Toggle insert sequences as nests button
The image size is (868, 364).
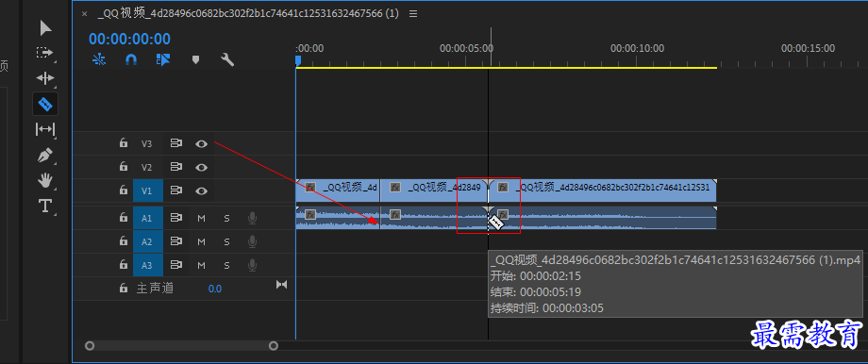click(99, 59)
